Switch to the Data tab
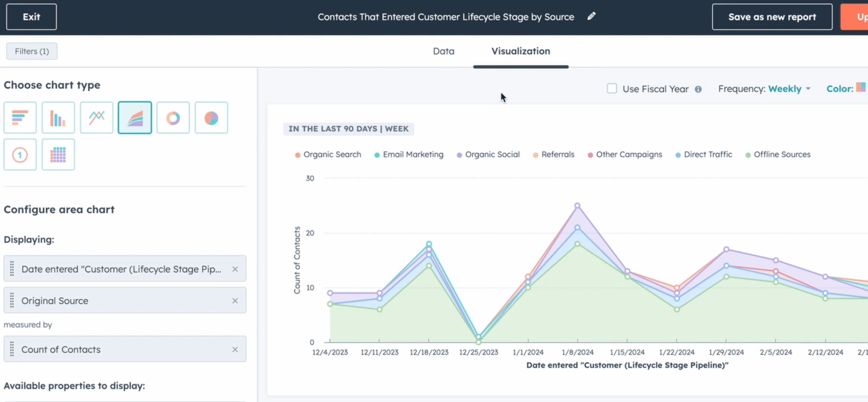868x402 pixels. tap(443, 51)
